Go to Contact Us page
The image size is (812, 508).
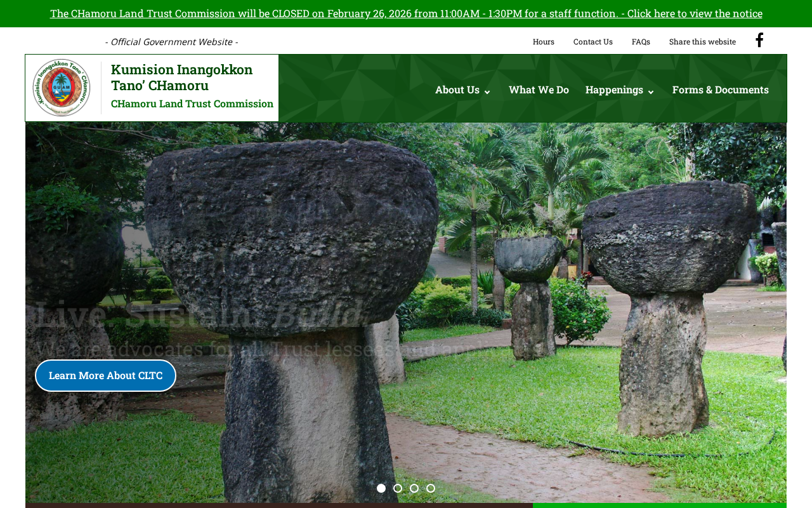coord(593,41)
